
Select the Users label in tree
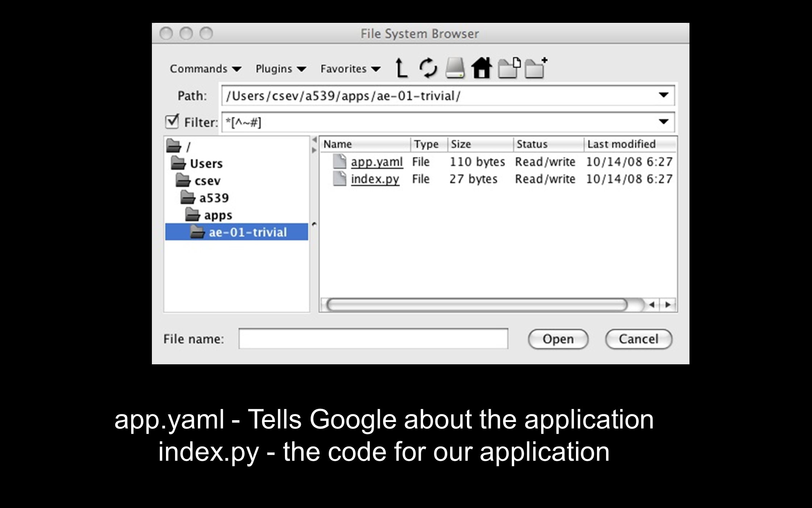pos(206,164)
